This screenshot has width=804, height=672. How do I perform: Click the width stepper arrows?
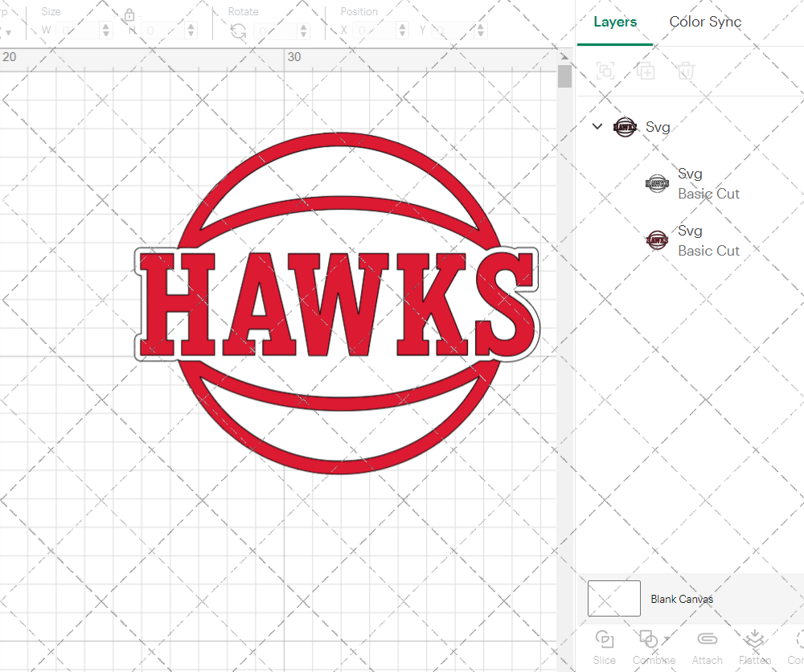click(106, 31)
